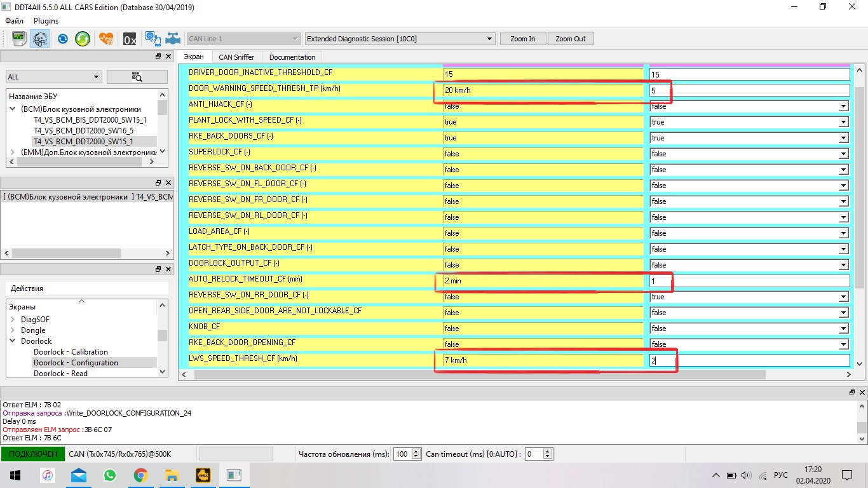Select T4_VS_BCM_DDT2000_SW16_5 in ECU tree
This screenshot has width=868, height=488.
click(x=84, y=130)
